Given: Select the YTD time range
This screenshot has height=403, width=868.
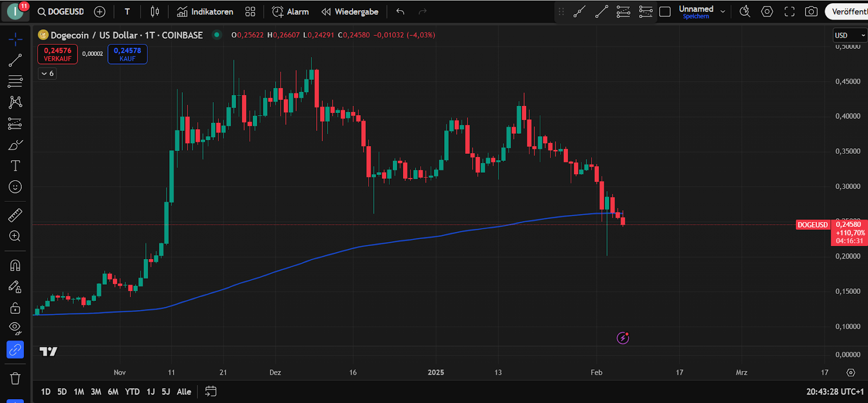Looking at the screenshot, I should pyautogui.click(x=132, y=392).
